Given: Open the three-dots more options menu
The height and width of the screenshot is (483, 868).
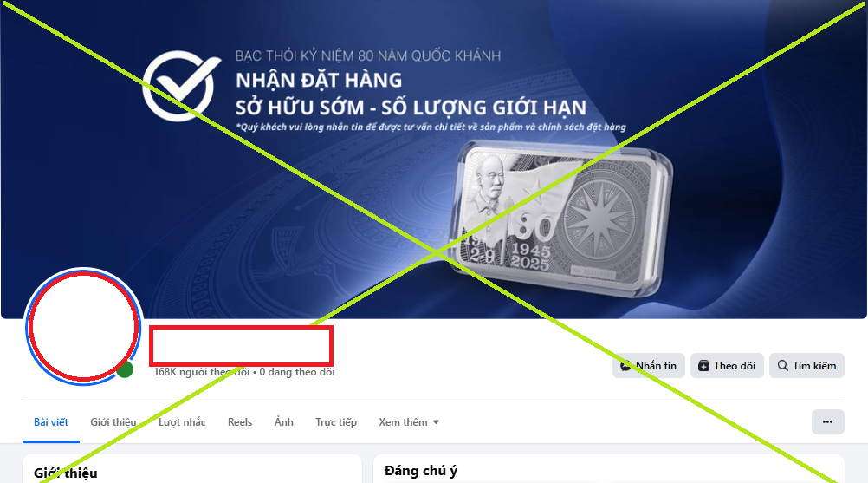Looking at the screenshot, I should pos(827,422).
